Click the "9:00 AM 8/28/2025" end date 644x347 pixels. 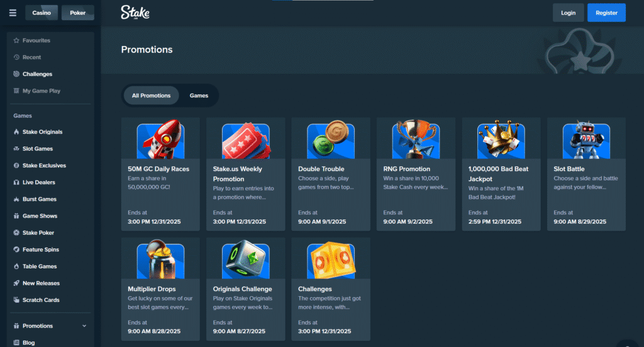pyautogui.click(x=154, y=331)
